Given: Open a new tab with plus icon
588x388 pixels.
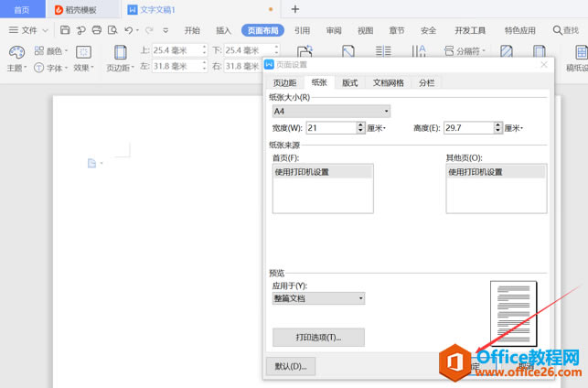Looking at the screenshot, I should [x=294, y=9].
